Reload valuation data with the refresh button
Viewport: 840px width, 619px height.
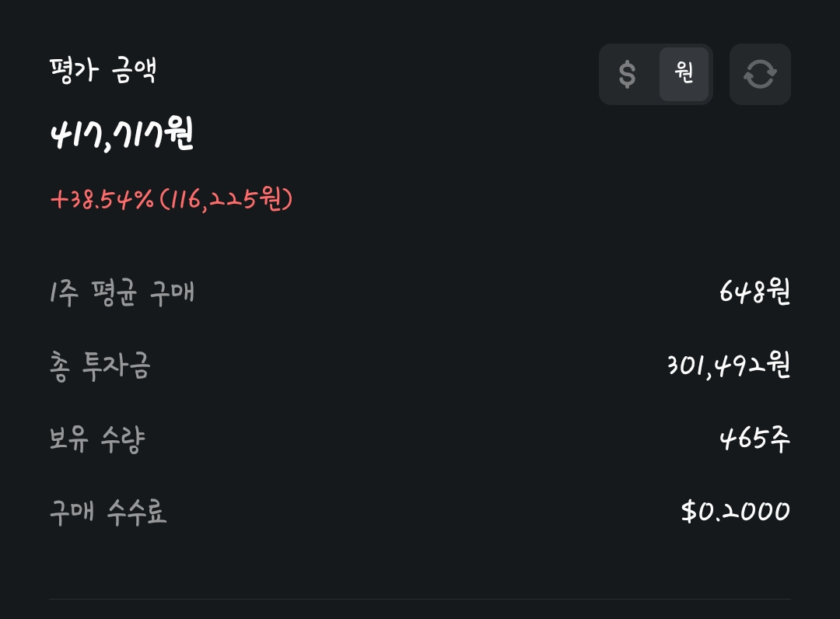tap(760, 75)
